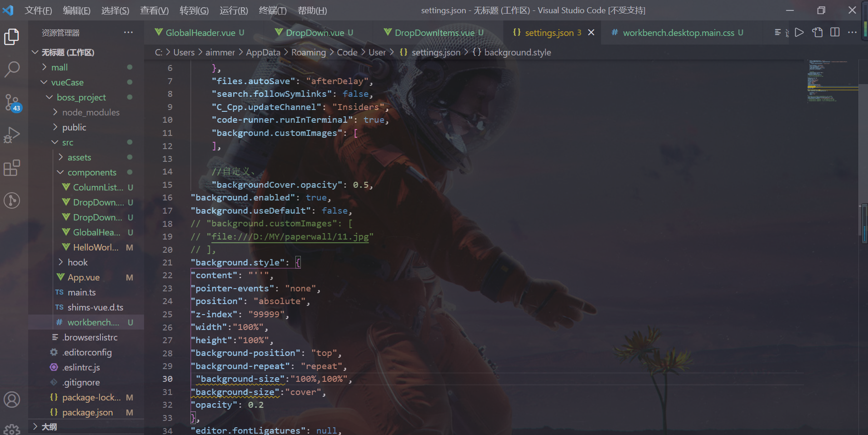Open Explorer view in the activity bar
Screen dimensions: 868x435
(x=12, y=36)
